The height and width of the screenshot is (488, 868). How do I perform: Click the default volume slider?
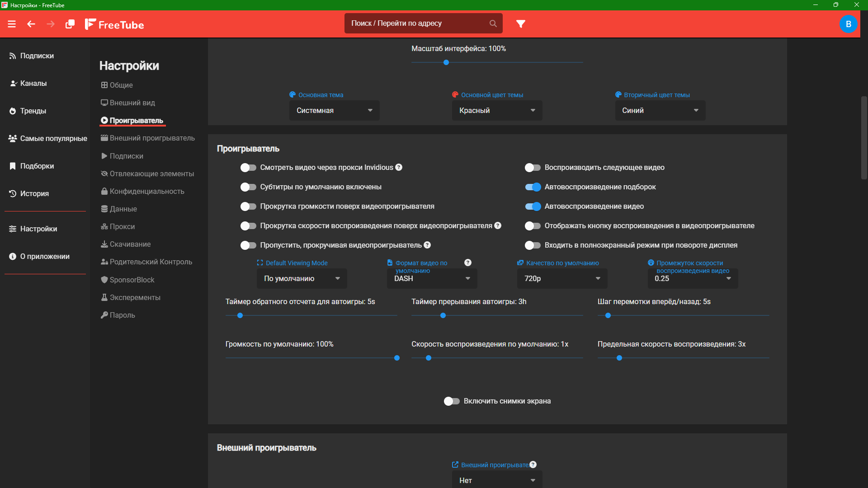click(x=312, y=358)
